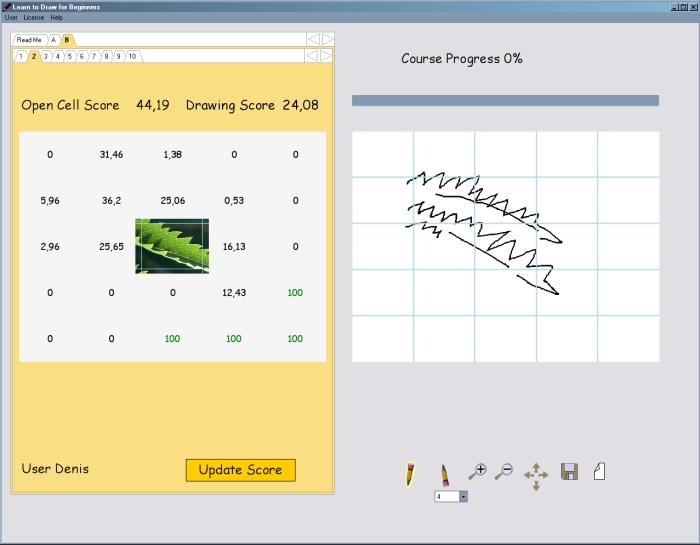Activate the pan/move arrows tool

536,476
